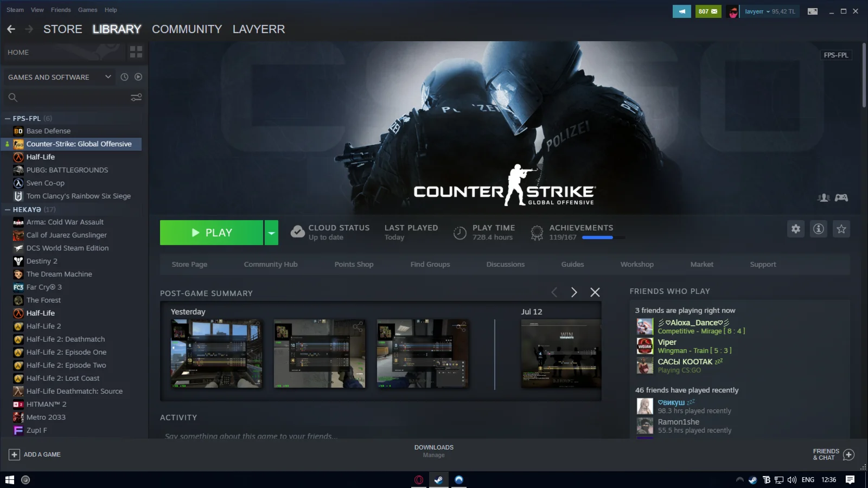
Task: Collapse the HEKAYƏ collection
Action: tap(8, 209)
